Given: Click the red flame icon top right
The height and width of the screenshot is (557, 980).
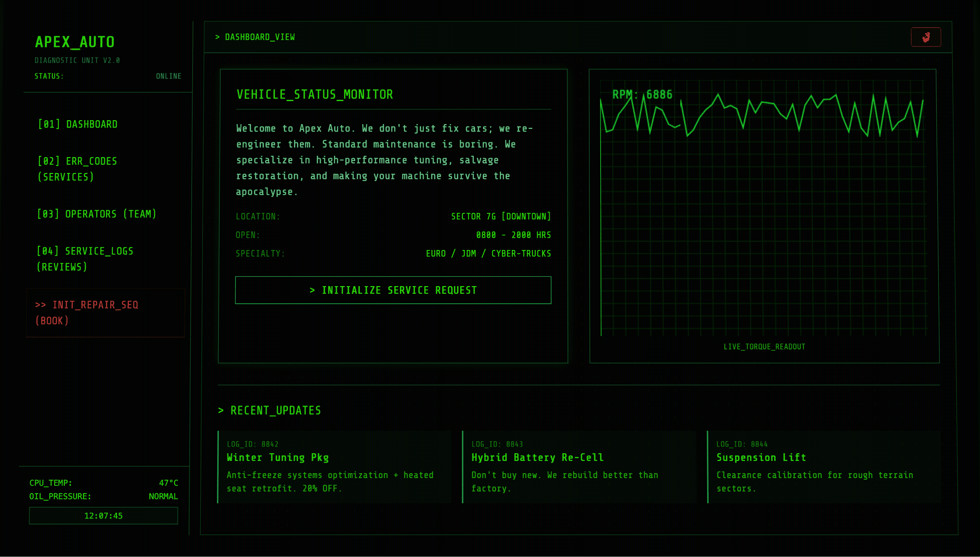Looking at the screenshot, I should point(926,37).
